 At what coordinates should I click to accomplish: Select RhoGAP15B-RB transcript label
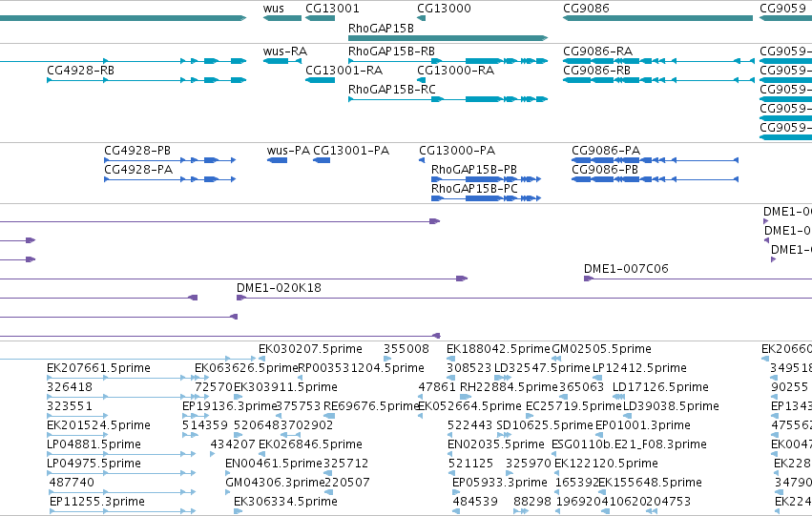pyautogui.click(x=391, y=52)
